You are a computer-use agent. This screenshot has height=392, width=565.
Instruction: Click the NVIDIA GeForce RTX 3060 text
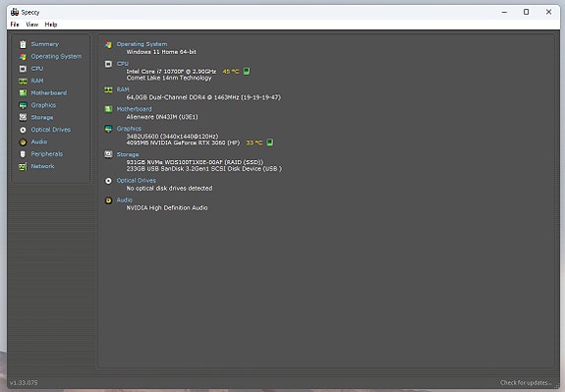[x=183, y=142]
